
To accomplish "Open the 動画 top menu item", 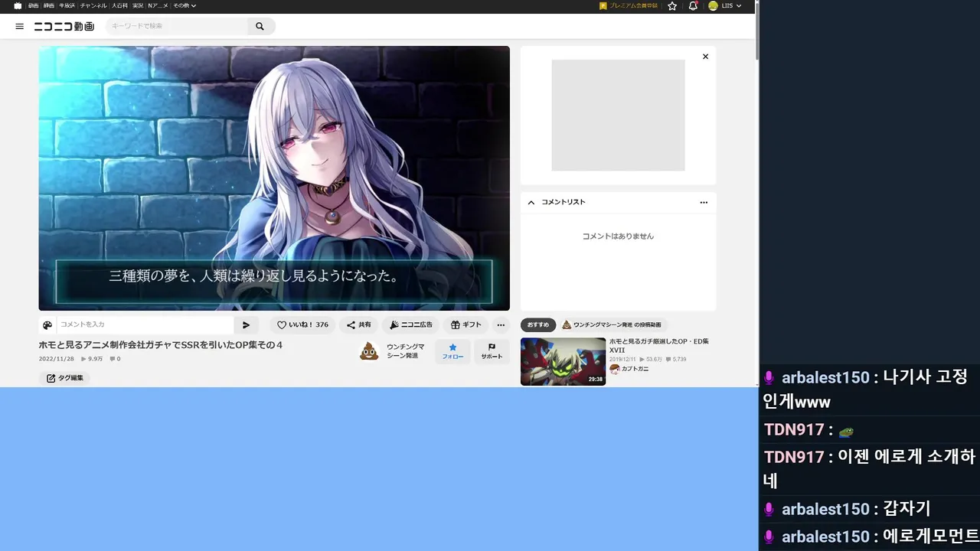I will point(34,5).
